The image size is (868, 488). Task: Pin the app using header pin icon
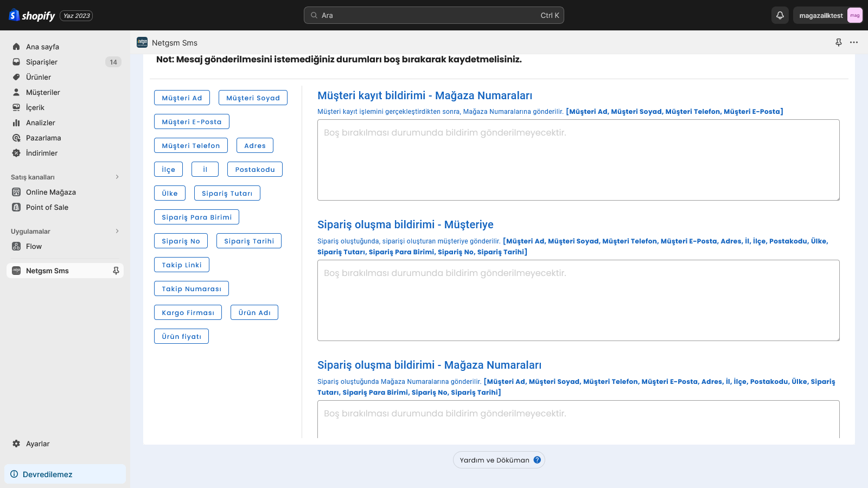tap(839, 42)
